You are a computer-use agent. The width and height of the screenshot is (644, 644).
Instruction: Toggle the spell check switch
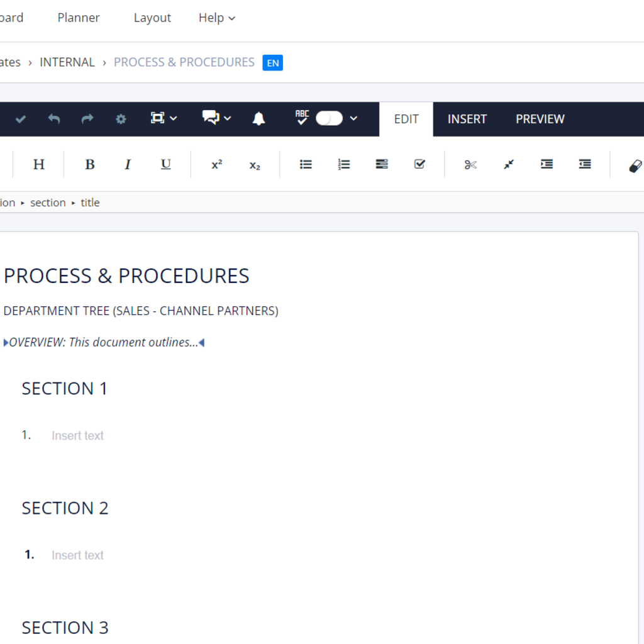click(329, 118)
